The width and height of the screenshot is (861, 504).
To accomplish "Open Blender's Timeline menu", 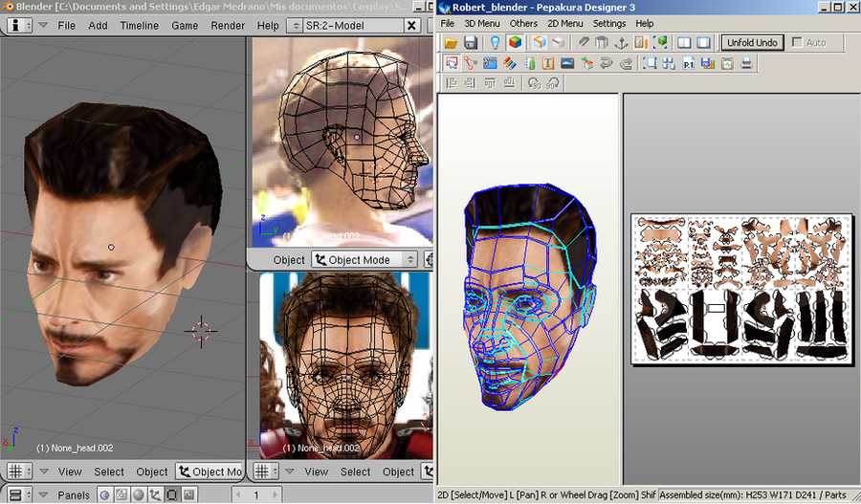I will pos(139,26).
